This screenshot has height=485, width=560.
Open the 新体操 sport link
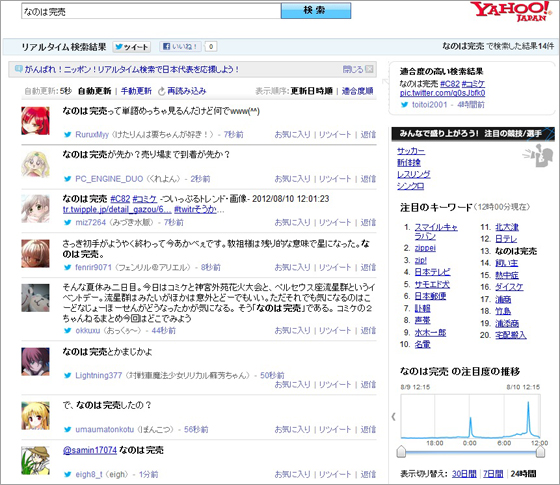[x=409, y=163]
